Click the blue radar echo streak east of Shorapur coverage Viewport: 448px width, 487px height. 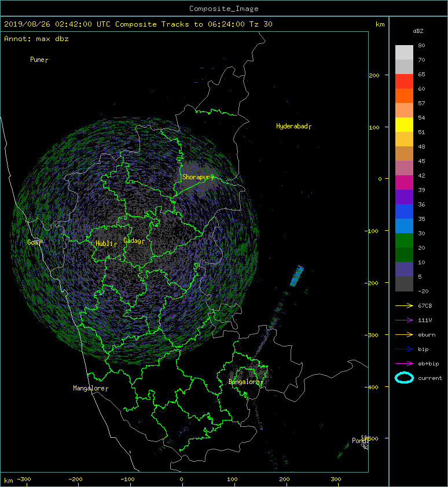[296, 276]
